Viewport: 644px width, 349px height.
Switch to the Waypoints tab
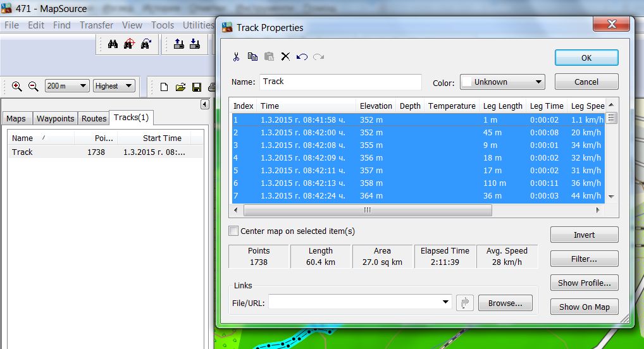coord(56,119)
